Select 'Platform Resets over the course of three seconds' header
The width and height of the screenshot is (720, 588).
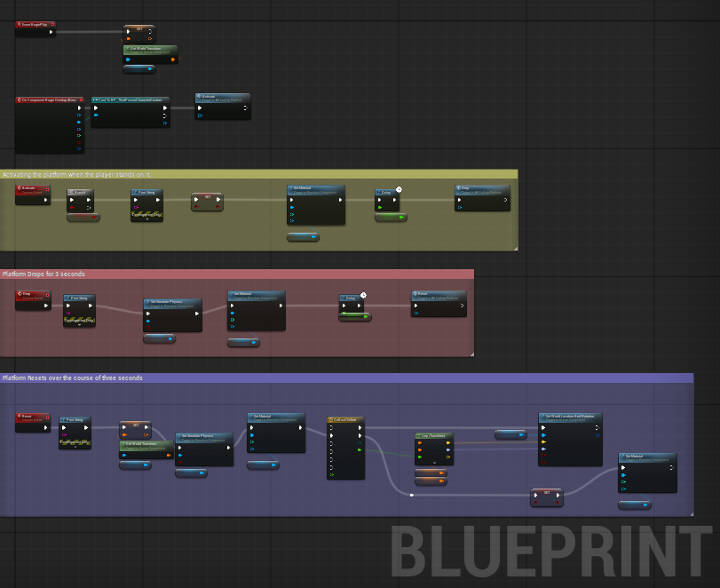(x=347, y=378)
